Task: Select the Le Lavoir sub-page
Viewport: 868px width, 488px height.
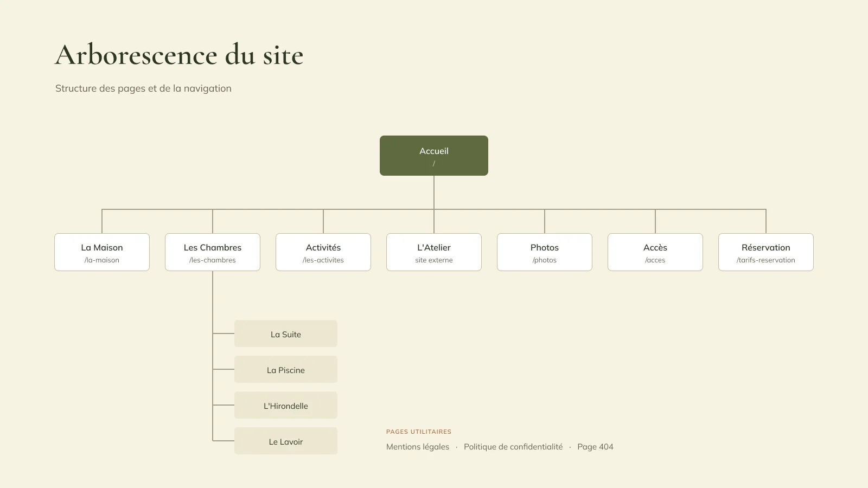Action: (286, 441)
